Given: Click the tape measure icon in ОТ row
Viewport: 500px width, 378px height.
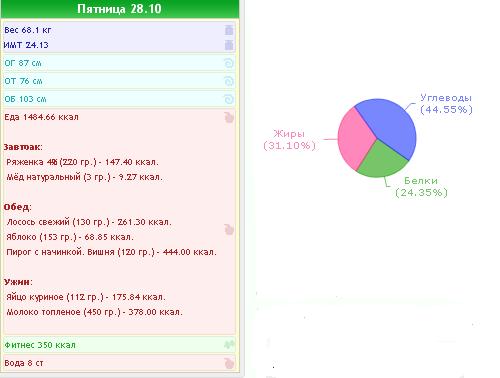Looking at the screenshot, I should click(229, 81).
